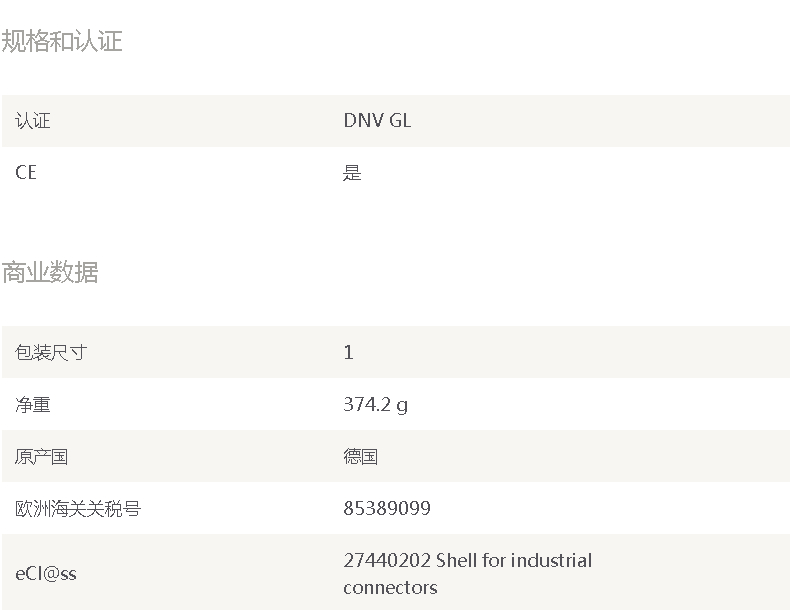Screen dimensions: 790x610
Task: Click the word industrial in eCl@ss description
Action: click(x=551, y=561)
